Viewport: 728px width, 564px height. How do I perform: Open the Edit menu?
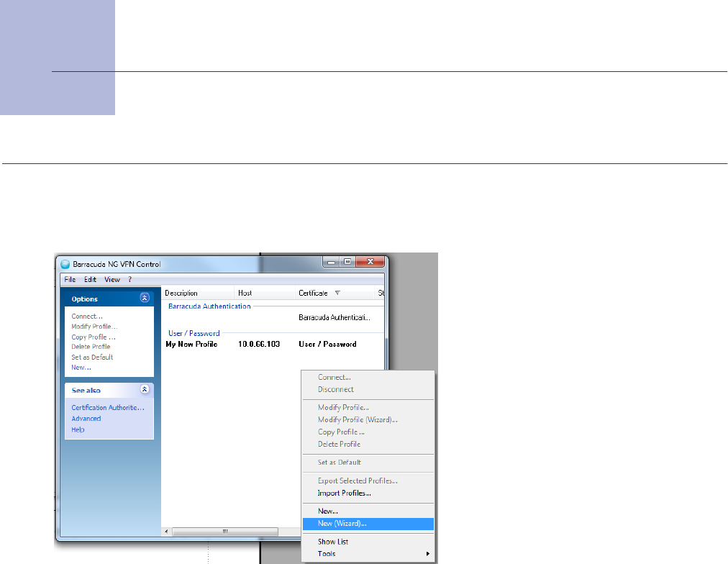click(90, 279)
